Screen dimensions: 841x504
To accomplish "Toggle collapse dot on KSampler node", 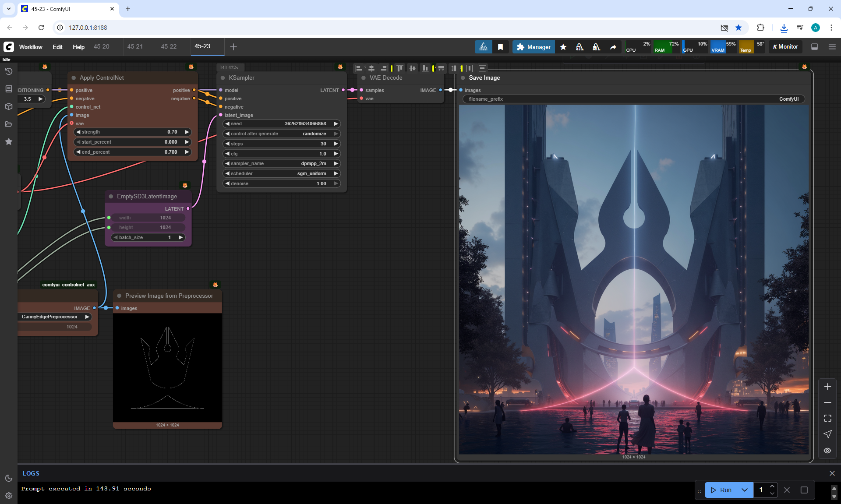I will pyautogui.click(x=223, y=78).
